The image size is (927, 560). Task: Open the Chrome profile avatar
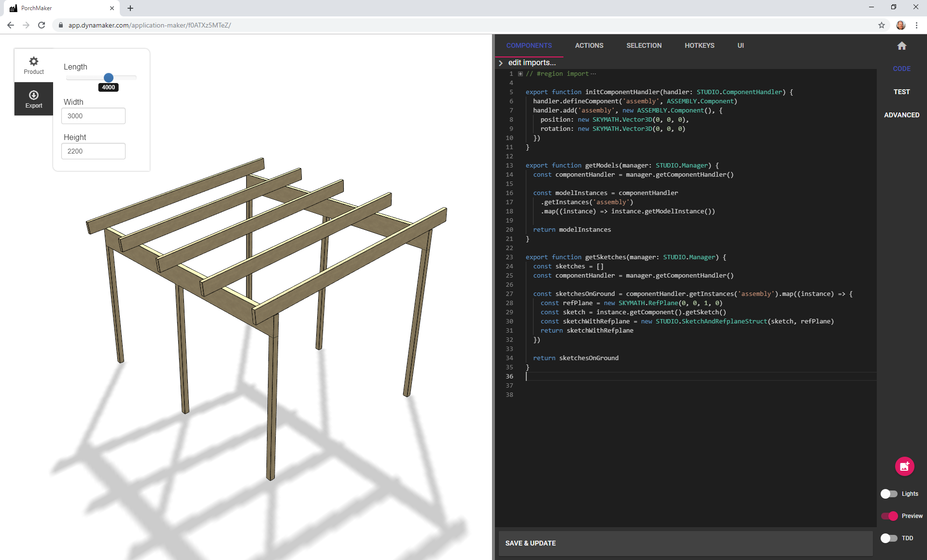point(901,25)
